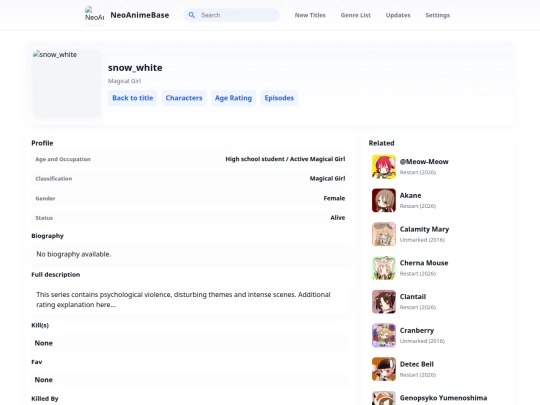Click the No biography available text
The height and width of the screenshot is (405, 540).
point(74,254)
